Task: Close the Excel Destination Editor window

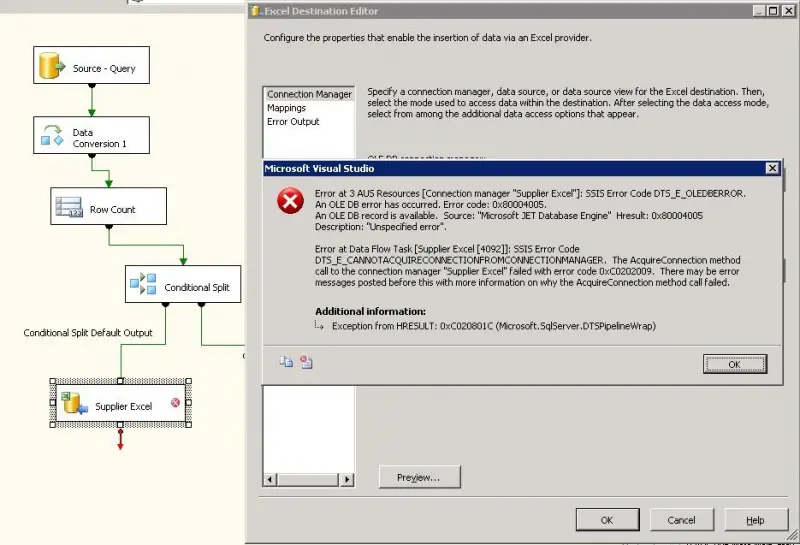Action: tap(788, 11)
